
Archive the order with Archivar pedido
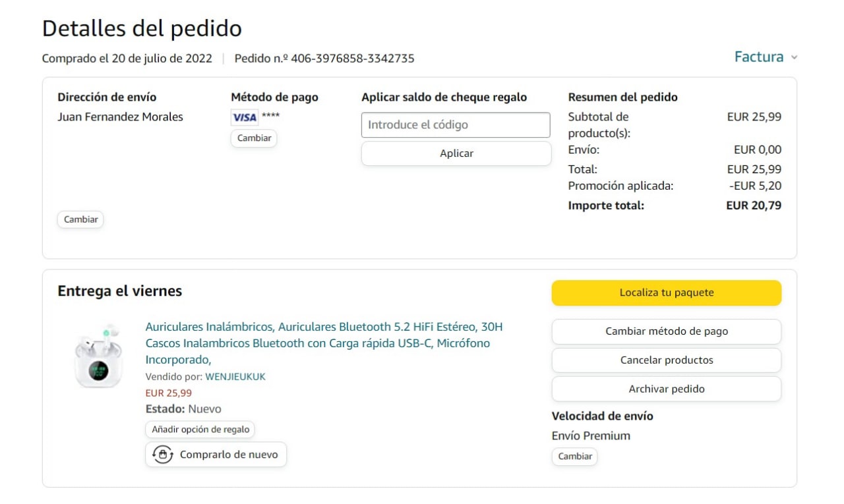(666, 389)
